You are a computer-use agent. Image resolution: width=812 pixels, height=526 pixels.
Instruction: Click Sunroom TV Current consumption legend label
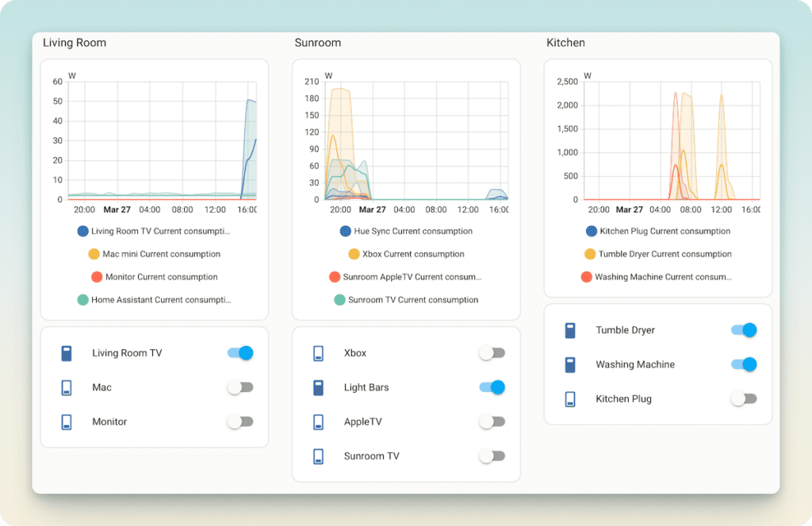(x=413, y=300)
